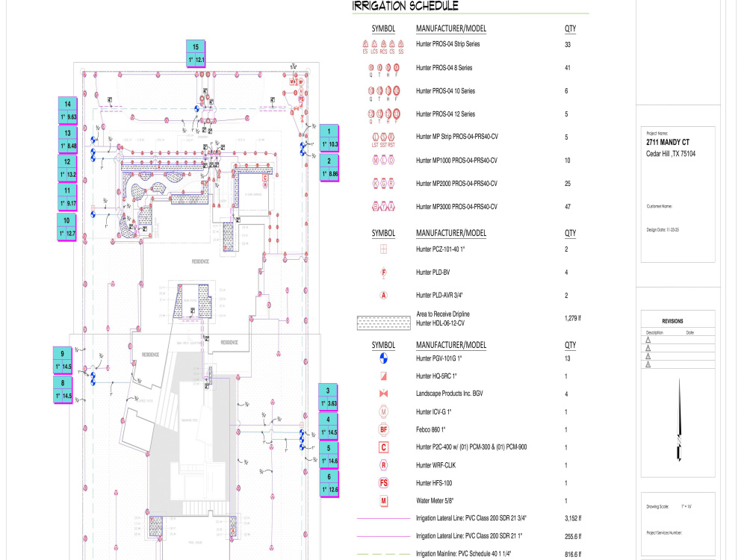Click the quantity 33 for Strip Series
Viewport: 747px width, 560px height.
[568, 45]
